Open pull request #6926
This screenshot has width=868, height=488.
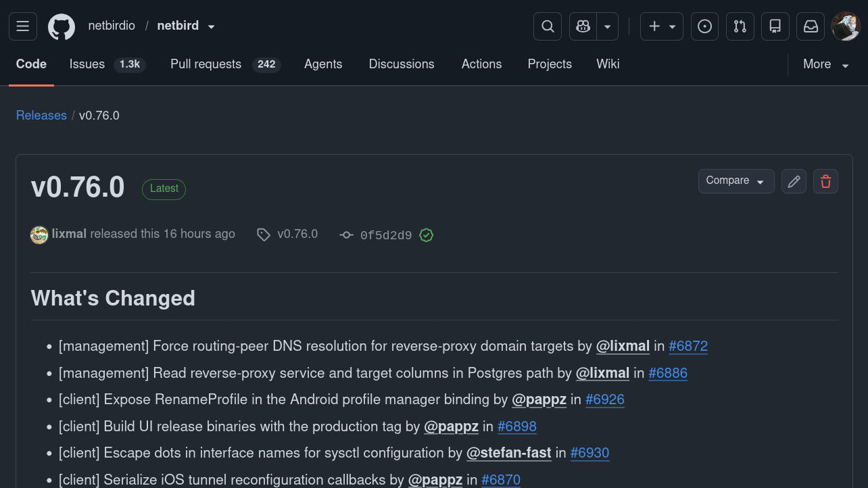(x=605, y=399)
